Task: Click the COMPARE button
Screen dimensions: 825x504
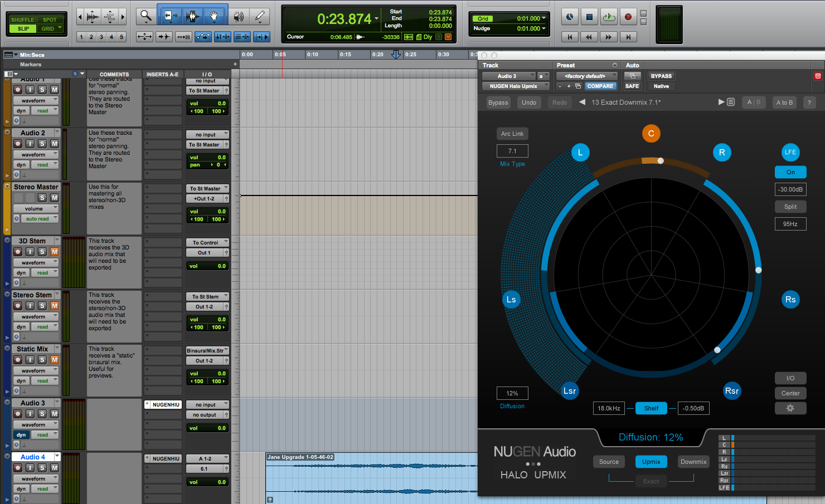Action: click(602, 86)
